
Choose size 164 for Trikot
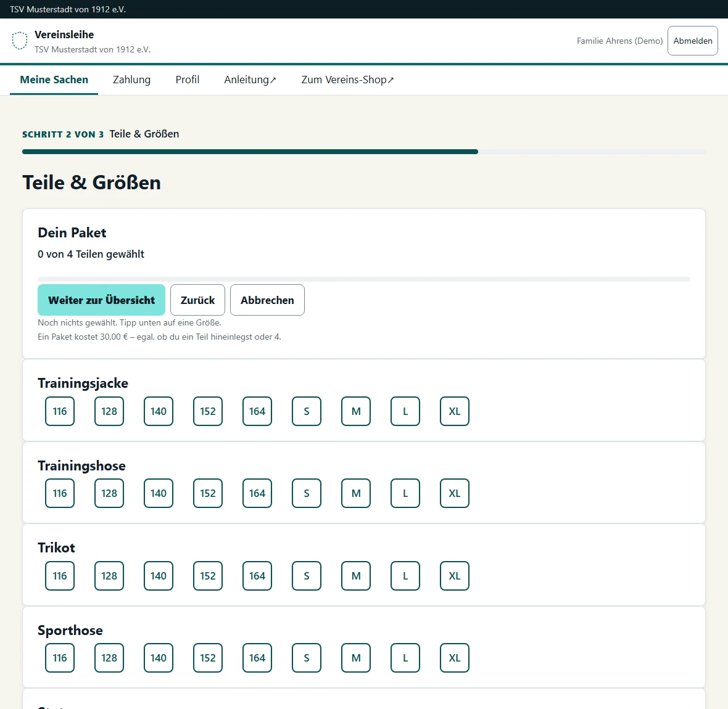(257, 576)
